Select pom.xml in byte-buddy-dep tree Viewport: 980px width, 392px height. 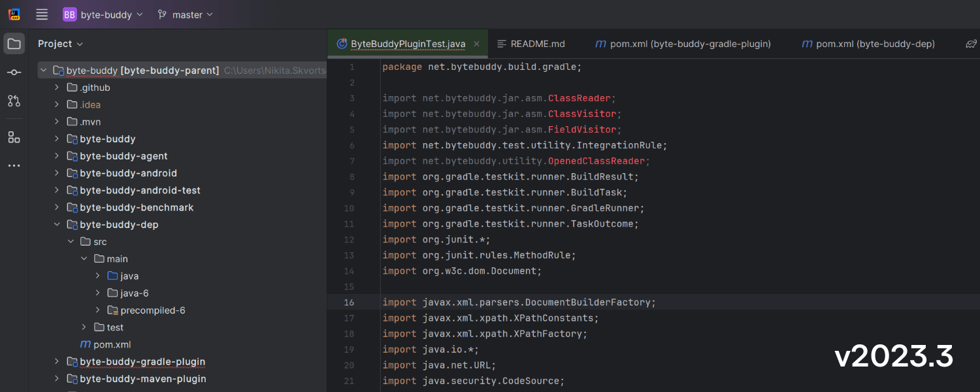coord(112,344)
